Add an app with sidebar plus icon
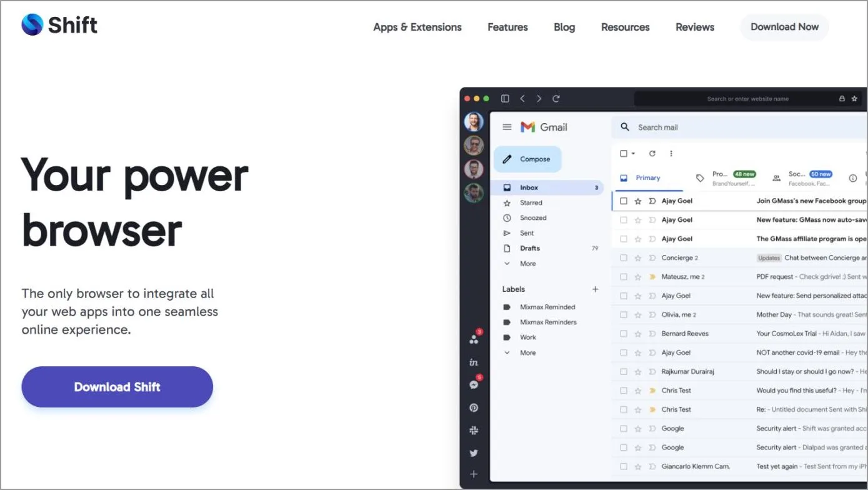The width and height of the screenshot is (868, 490). click(x=474, y=474)
